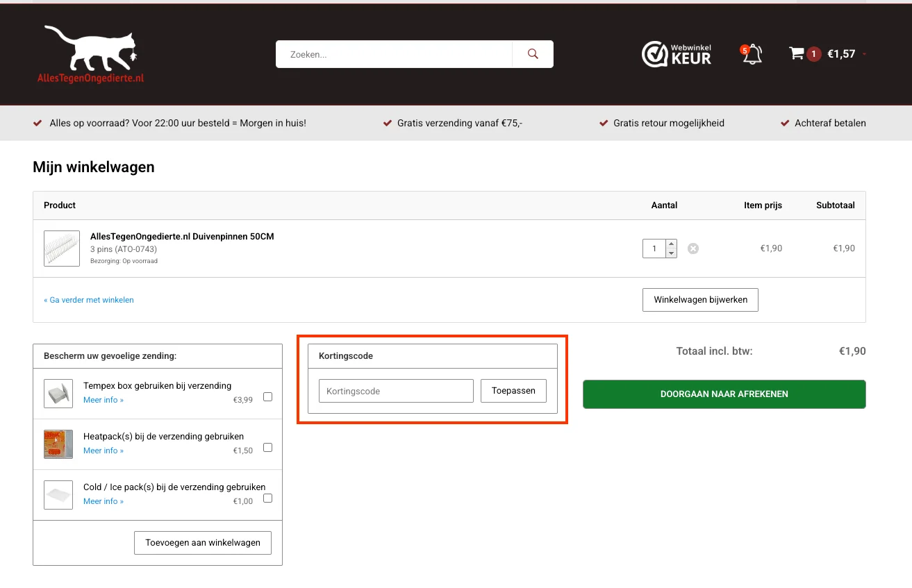Click the Kortingscode input field
Screen dimensions: 912x588
(x=396, y=391)
